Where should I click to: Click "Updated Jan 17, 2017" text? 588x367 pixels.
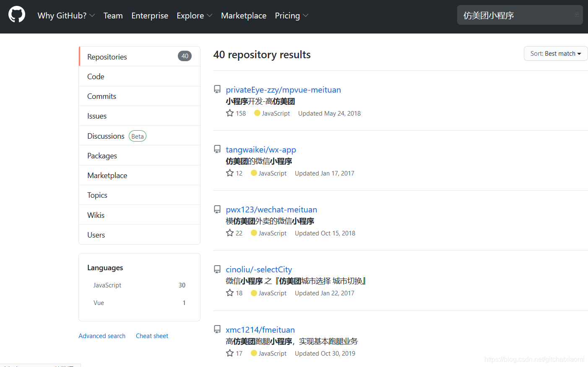click(325, 173)
